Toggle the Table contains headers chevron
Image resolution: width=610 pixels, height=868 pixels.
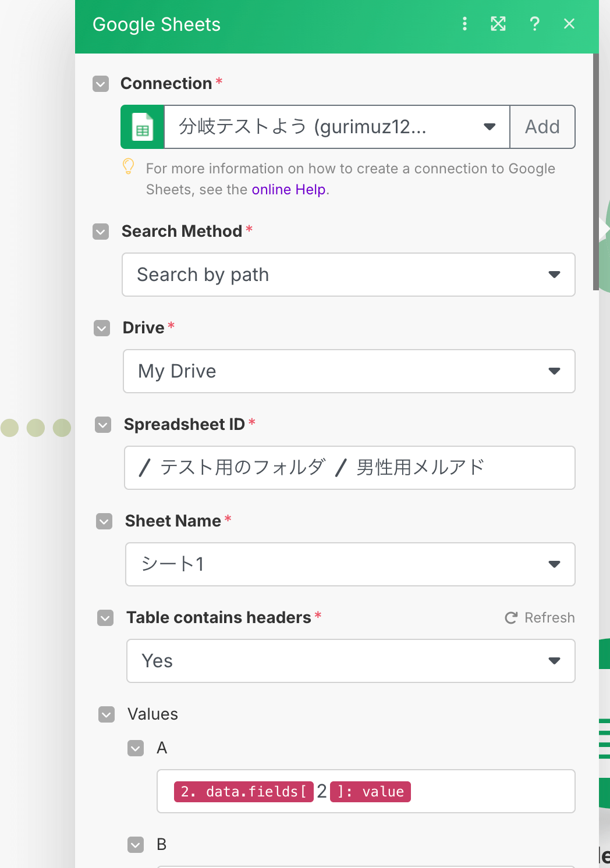coord(105,618)
